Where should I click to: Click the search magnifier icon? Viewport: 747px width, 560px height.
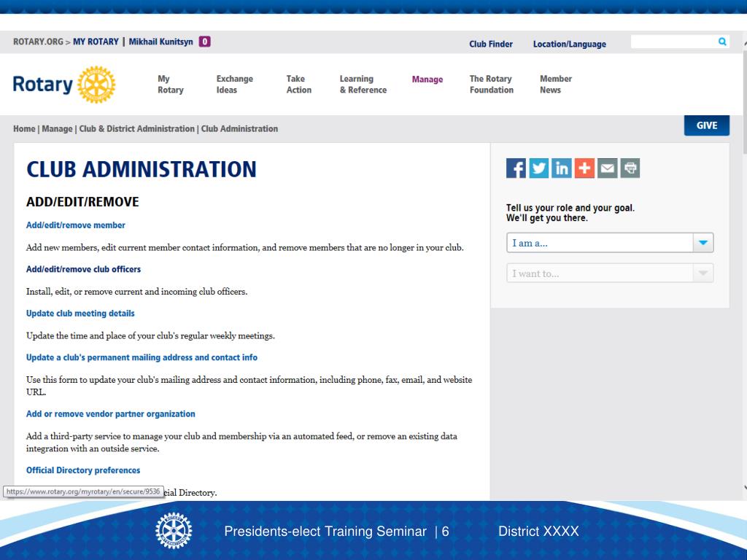click(722, 42)
